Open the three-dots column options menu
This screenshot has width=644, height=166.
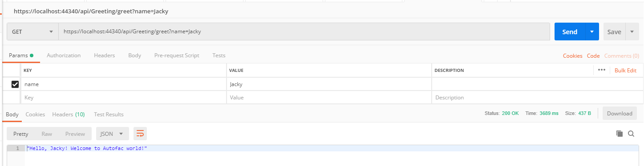tap(602, 70)
